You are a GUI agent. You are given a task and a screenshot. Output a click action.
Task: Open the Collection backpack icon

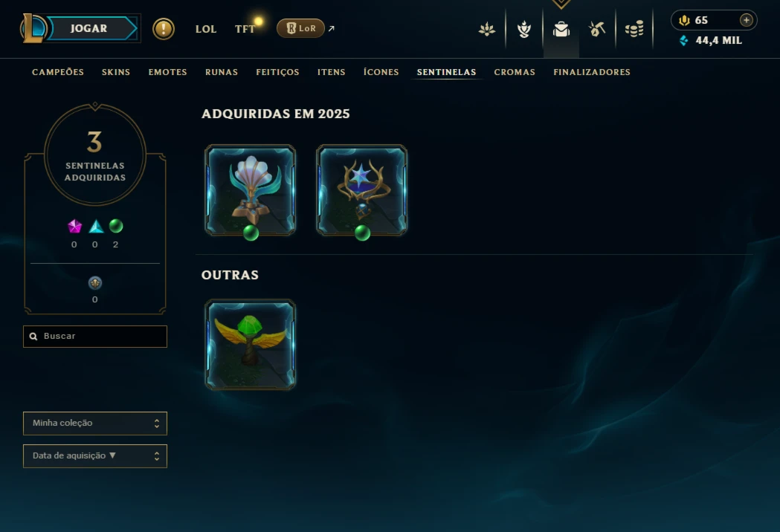click(561, 29)
